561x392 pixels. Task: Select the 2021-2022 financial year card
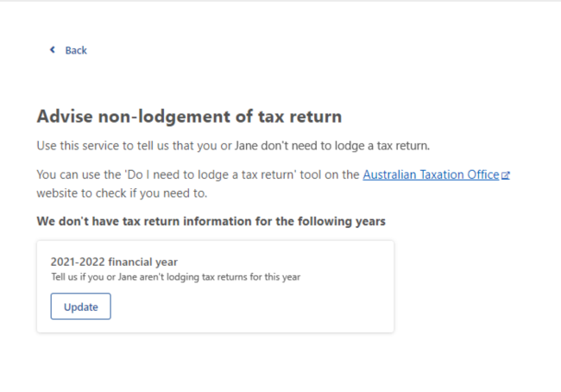[x=216, y=287]
